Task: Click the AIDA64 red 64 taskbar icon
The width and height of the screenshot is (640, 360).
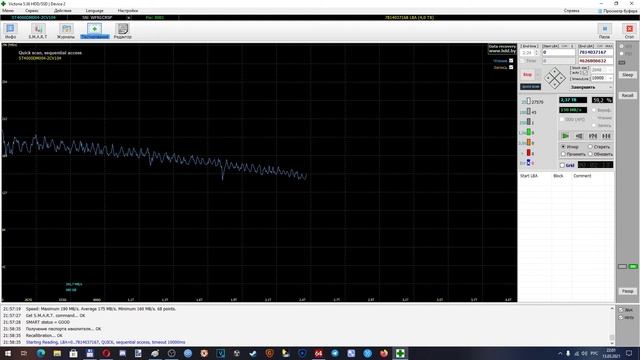Action: pyautogui.click(x=318, y=353)
